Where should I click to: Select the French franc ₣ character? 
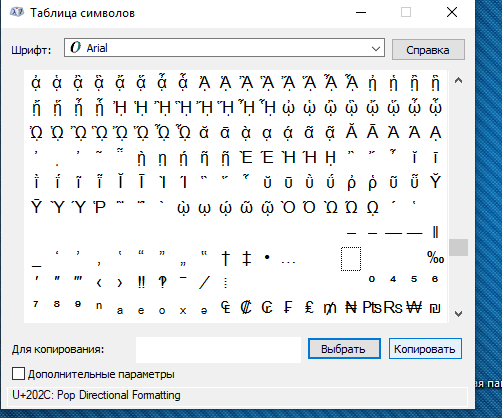[x=288, y=307]
